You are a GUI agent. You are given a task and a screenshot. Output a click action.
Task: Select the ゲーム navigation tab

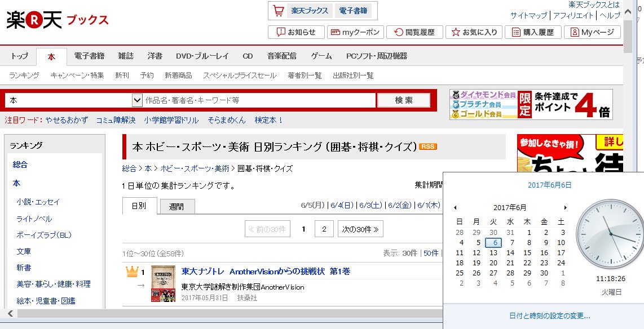tap(321, 56)
